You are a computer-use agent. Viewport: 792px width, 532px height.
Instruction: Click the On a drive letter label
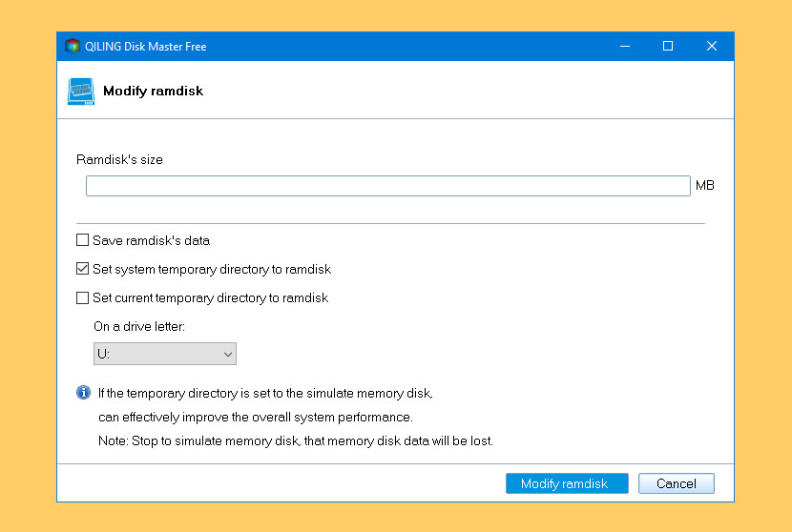(x=138, y=326)
